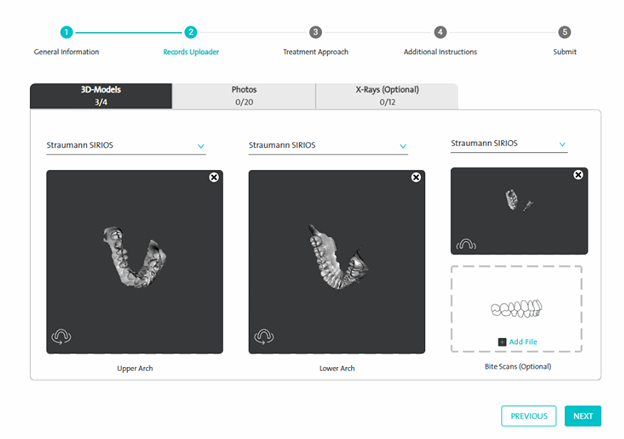Open Bite Scans scanner dropdown
The width and height of the screenshot is (624, 439).
(x=562, y=144)
